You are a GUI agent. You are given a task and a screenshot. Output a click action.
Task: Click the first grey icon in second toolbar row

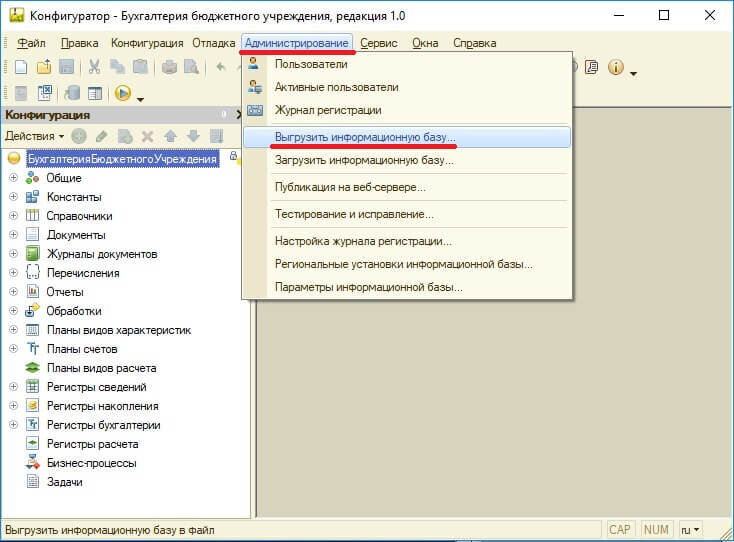pos(21,93)
